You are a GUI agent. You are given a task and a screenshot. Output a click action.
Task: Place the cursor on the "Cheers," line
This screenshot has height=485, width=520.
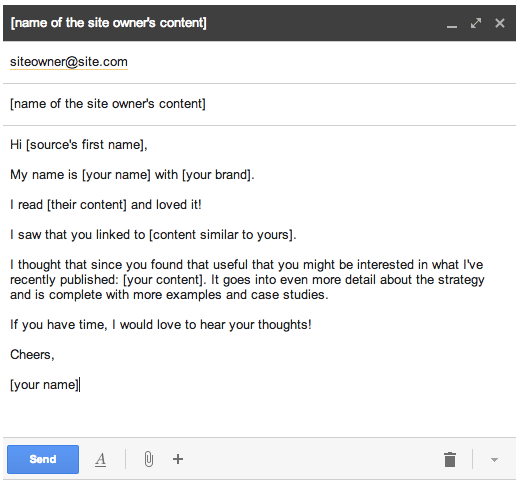click(32, 355)
